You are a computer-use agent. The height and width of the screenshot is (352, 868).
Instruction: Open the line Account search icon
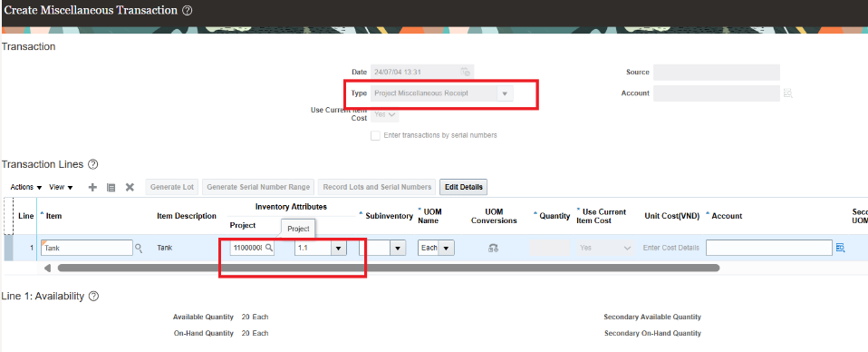(x=840, y=248)
